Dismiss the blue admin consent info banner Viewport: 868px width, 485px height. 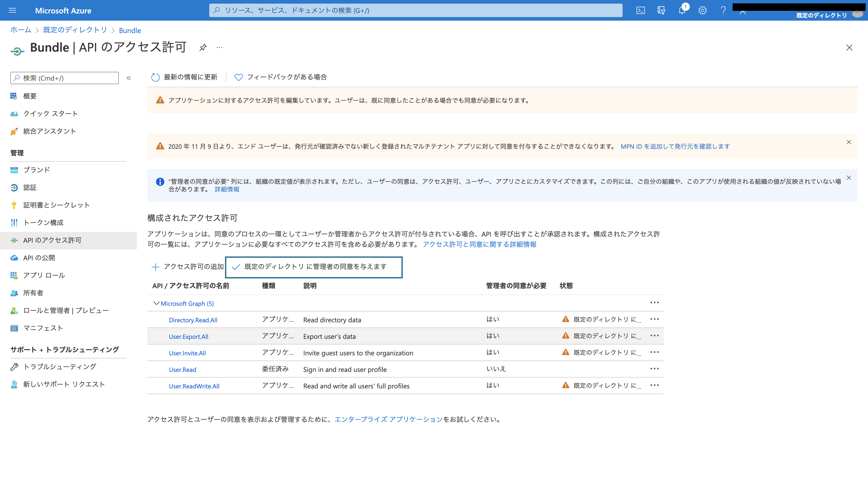[x=849, y=178]
